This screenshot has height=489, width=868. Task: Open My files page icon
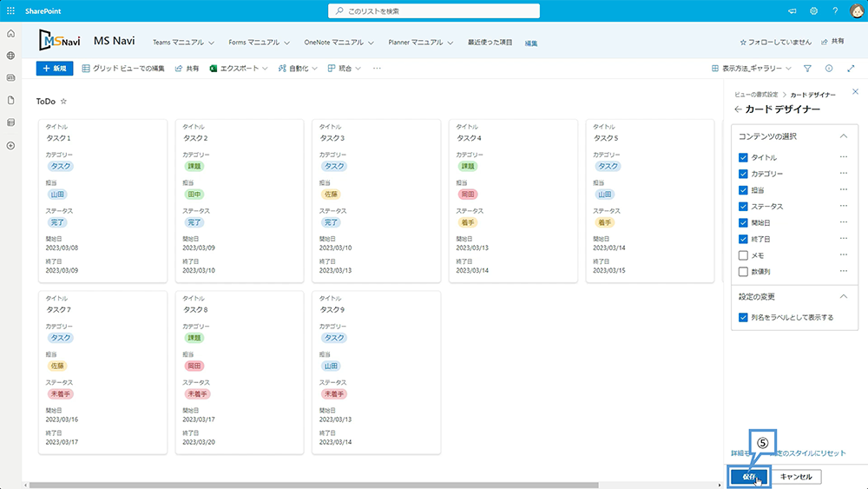click(10, 100)
